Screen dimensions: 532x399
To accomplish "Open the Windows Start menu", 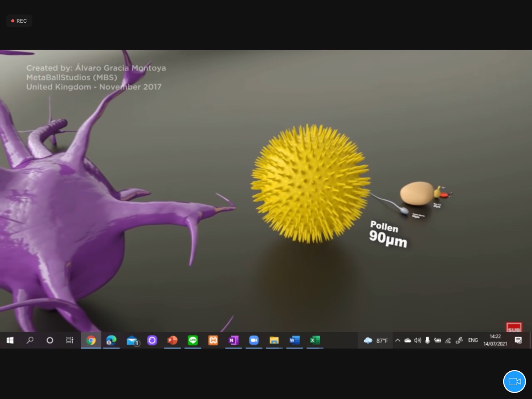I will point(10,340).
